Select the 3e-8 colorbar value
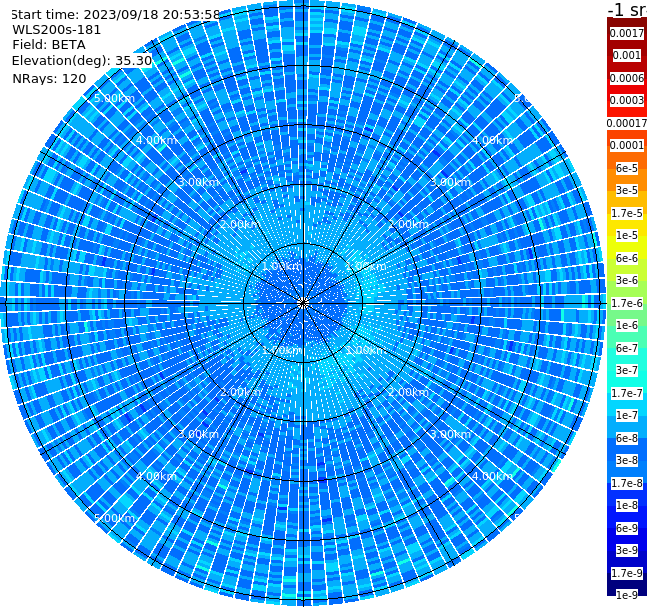Viewport: 647px width, 607px height. coord(627,460)
